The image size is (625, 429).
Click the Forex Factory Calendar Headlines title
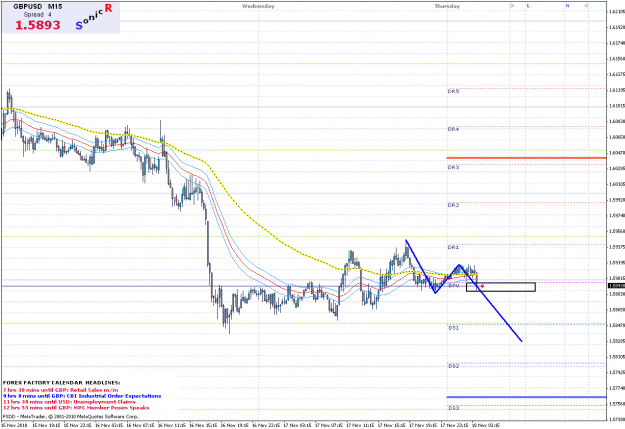coord(61,383)
